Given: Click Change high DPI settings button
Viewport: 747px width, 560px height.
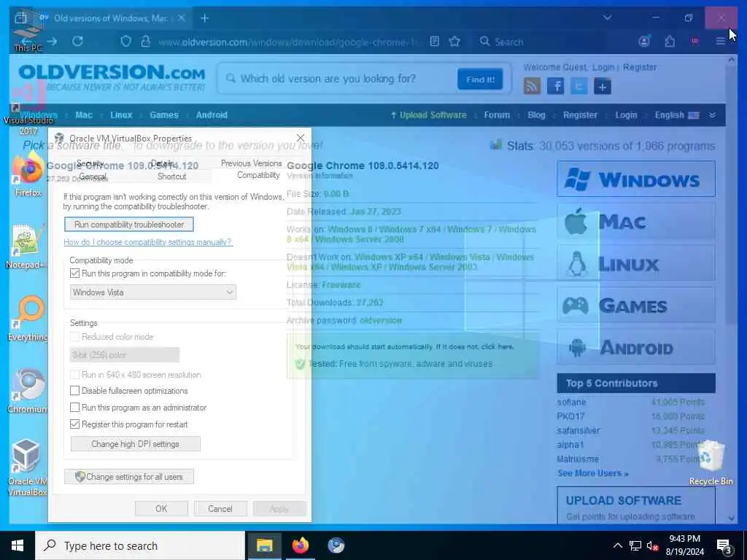Looking at the screenshot, I should pos(135,444).
